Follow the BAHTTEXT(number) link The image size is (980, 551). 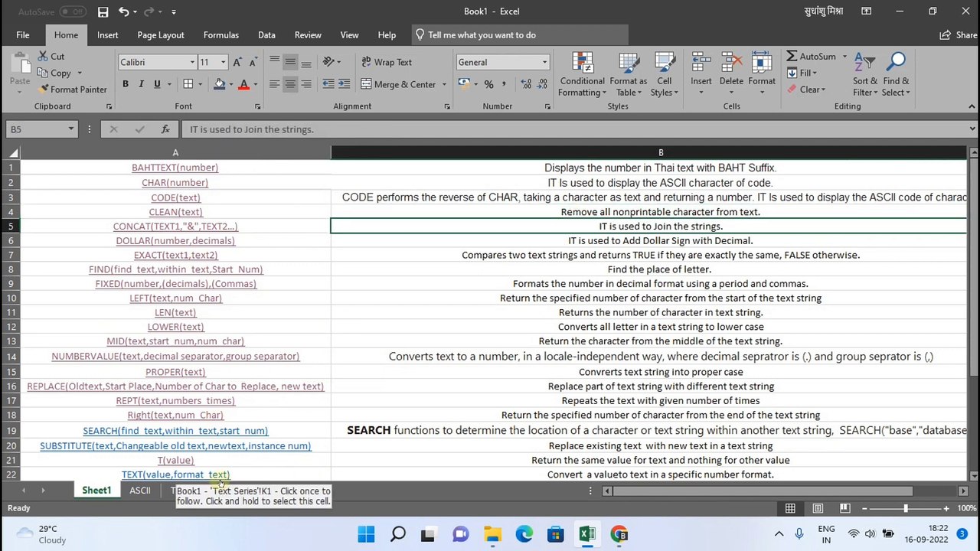(x=175, y=168)
